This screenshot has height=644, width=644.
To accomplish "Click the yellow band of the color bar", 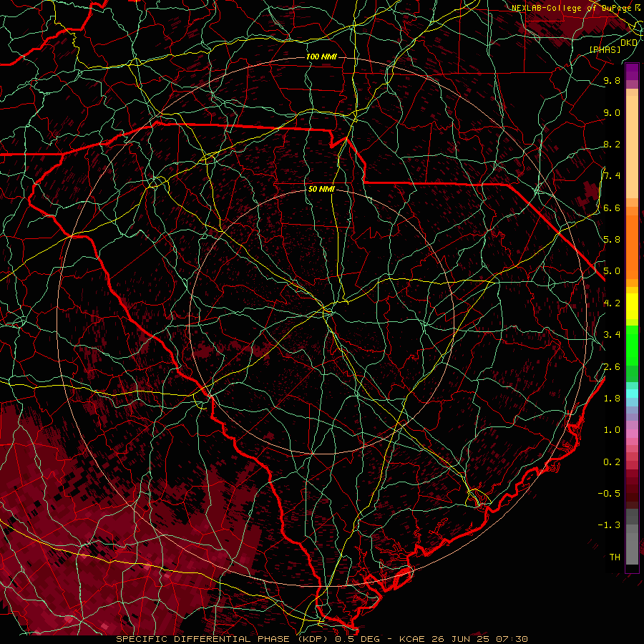I will [632, 306].
